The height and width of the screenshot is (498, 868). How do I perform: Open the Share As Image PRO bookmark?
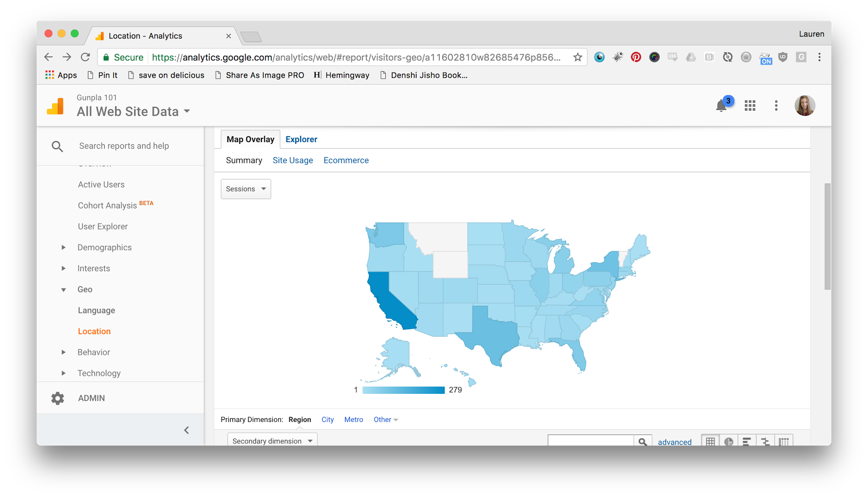[259, 75]
